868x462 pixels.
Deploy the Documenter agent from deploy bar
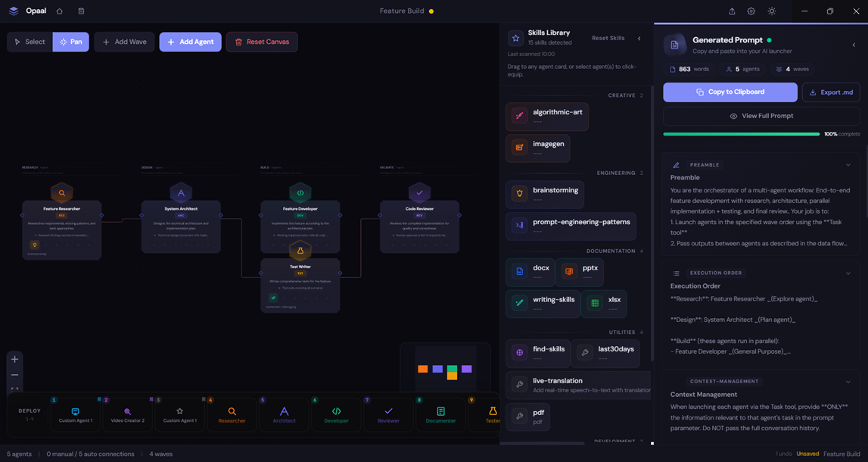tap(440, 415)
